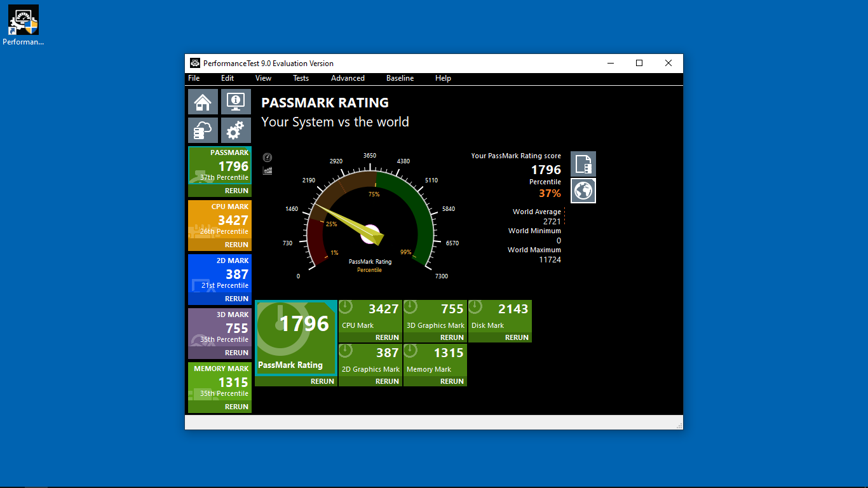Select the MEMORY MARK sidebar tile

tap(220, 382)
